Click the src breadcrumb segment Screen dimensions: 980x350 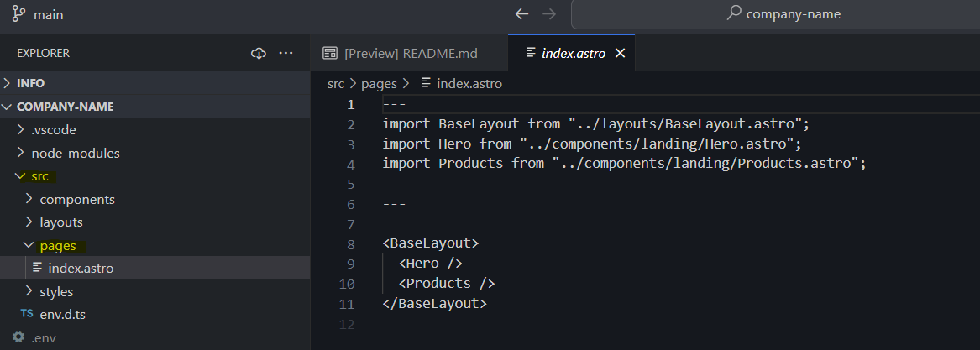click(x=335, y=83)
